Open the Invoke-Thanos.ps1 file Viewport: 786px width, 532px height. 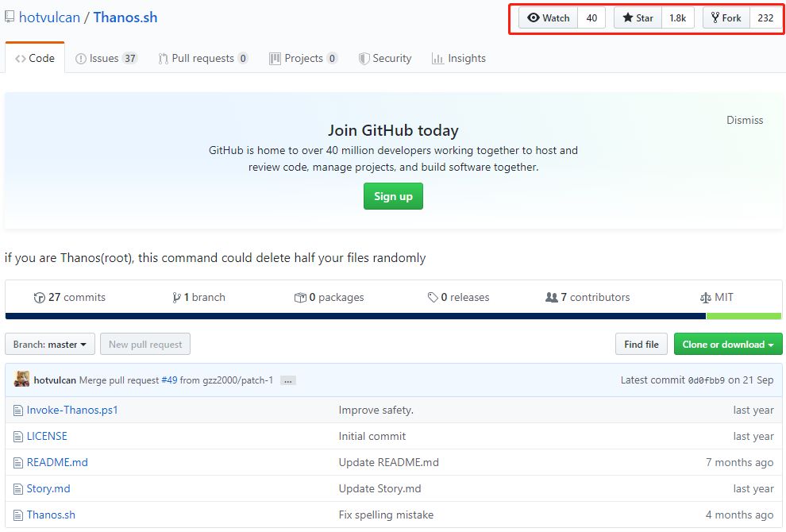point(72,411)
